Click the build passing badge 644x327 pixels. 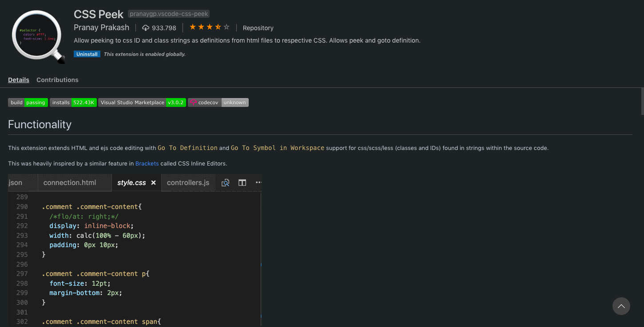point(28,102)
